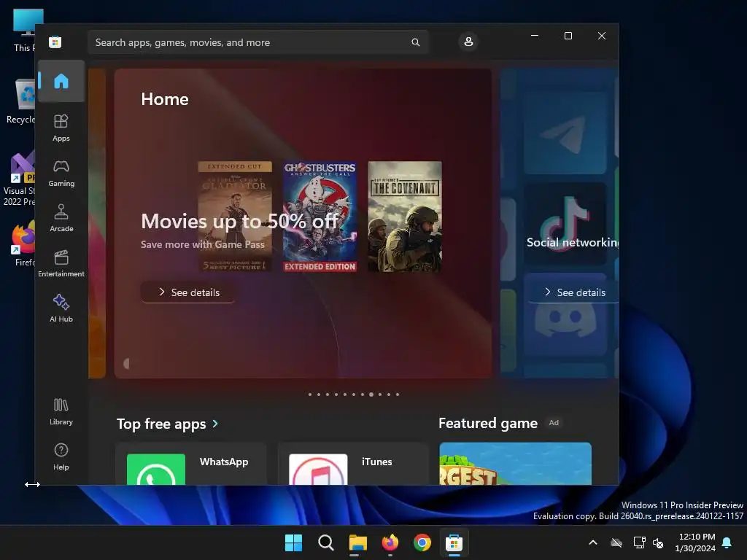This screenshot has height=560, width=747.
Task: Open Help in the Store sidebar
Action: click(x=61, y=456)
